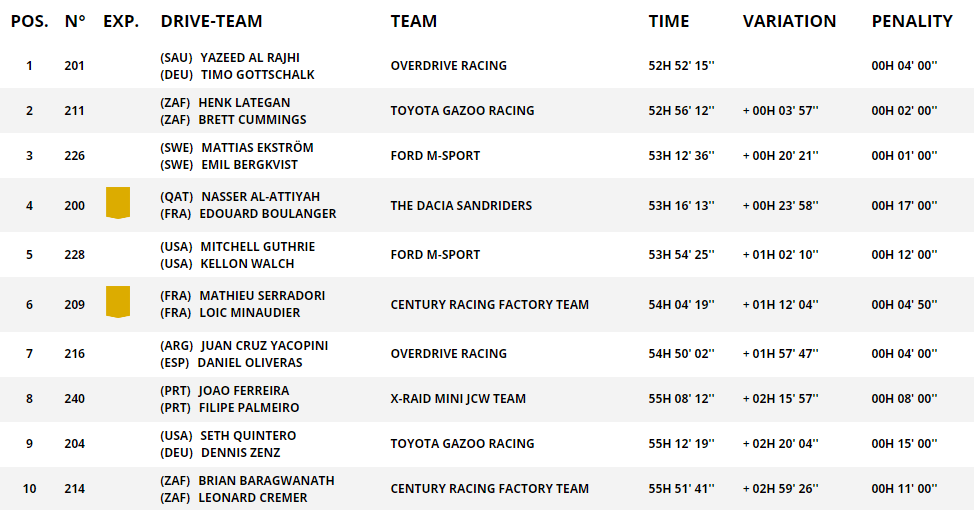Open driver Yazeed Al Rajhi

pos(250,58)
